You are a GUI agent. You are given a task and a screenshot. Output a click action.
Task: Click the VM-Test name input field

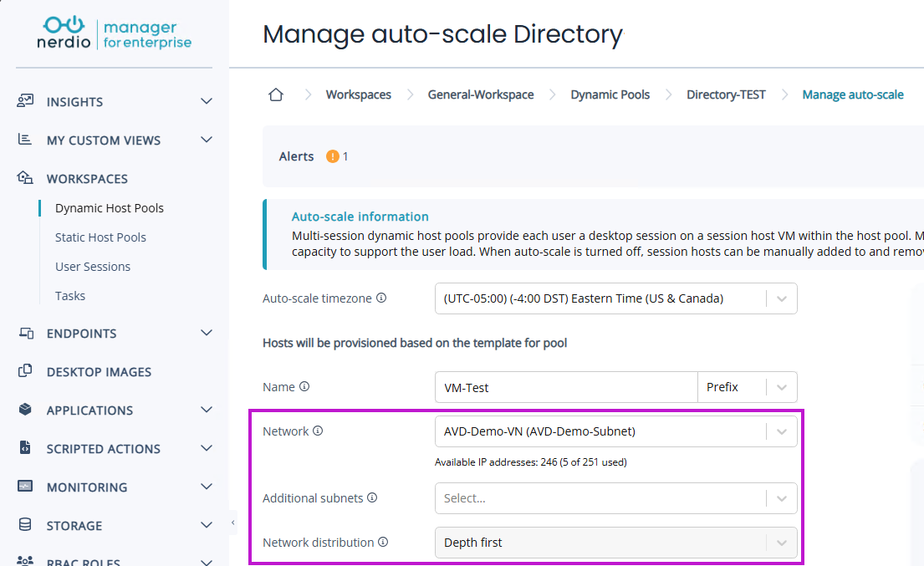click(x=565, y=387)
